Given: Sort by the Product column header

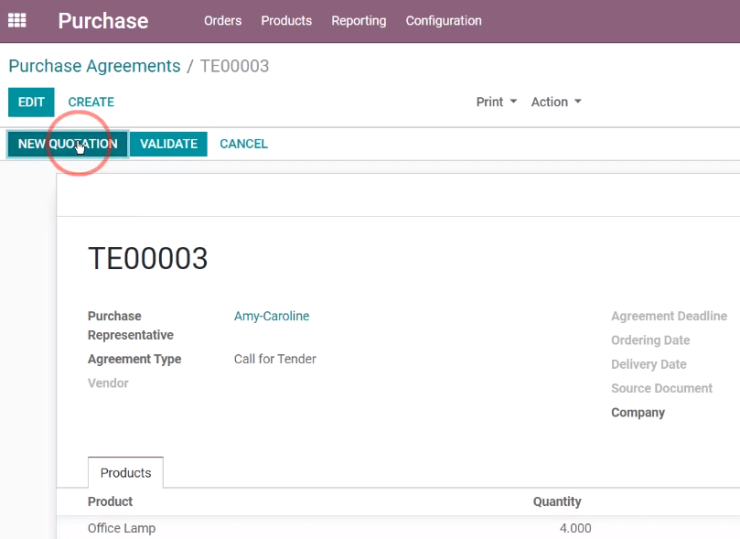Looking at the screenshot, I should pos(110,501).
